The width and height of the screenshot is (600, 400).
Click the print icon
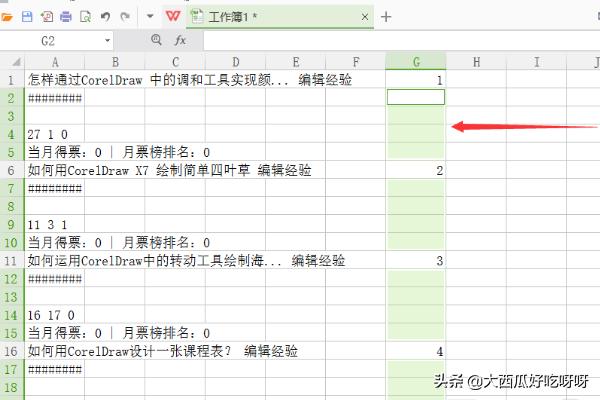tap(66, 17)
